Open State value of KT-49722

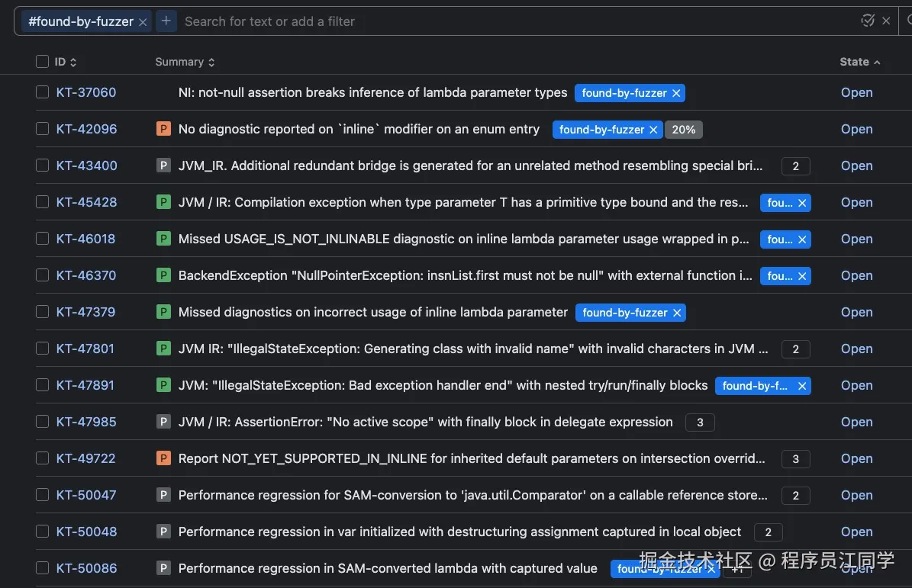click(x=856, y=458)
